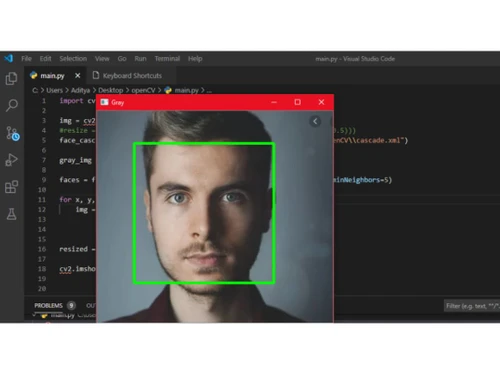Open the Selection menu
The height and width of the screenshot is (375, 500).
73,59
